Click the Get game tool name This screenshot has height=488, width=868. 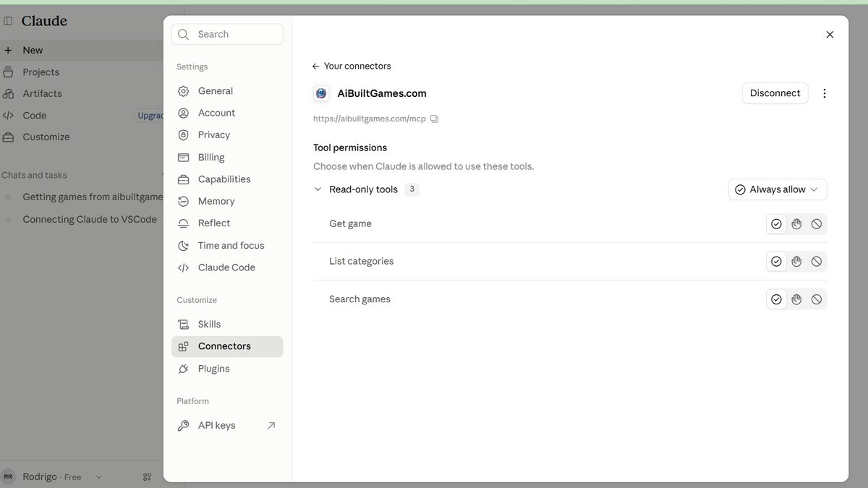tap(350, 224)
